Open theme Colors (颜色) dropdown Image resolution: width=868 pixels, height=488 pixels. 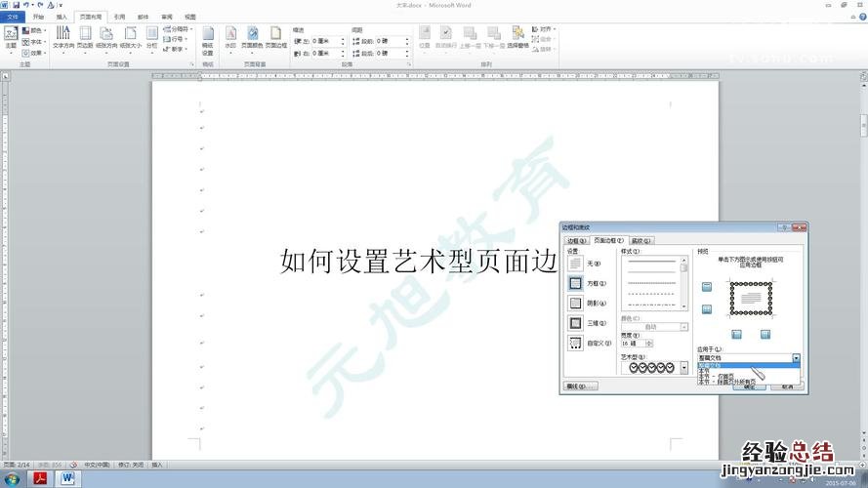[34, 30]
